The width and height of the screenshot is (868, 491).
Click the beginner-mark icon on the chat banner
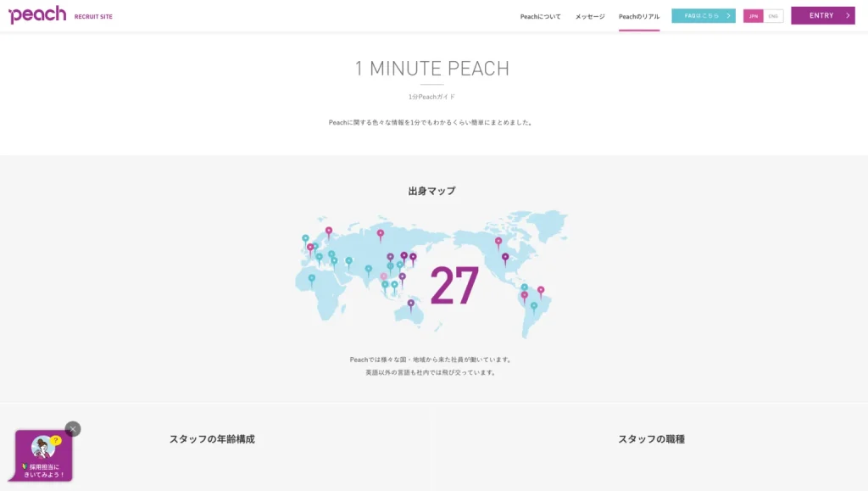[25, 466]
